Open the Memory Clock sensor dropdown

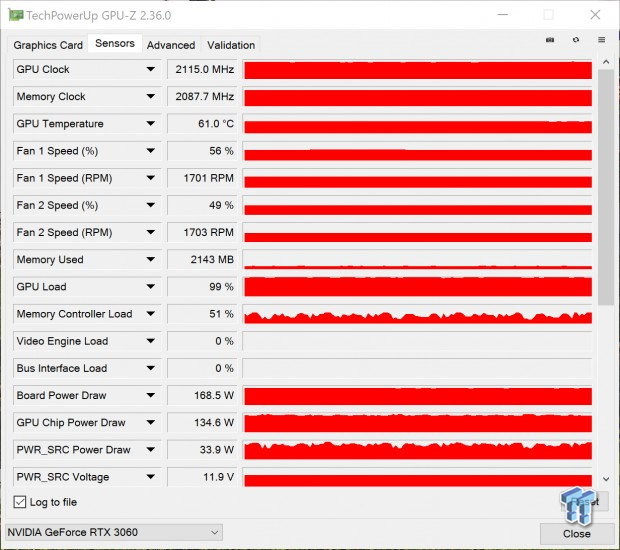click(150, 96)
